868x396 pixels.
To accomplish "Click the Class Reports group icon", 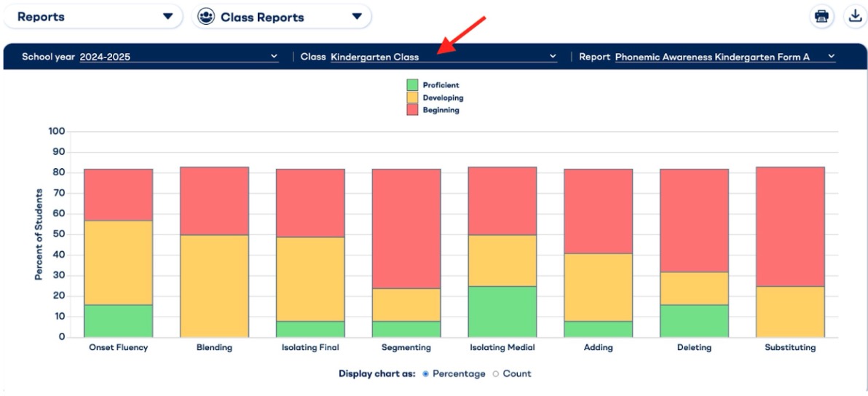I will click(x=206, y=17).
